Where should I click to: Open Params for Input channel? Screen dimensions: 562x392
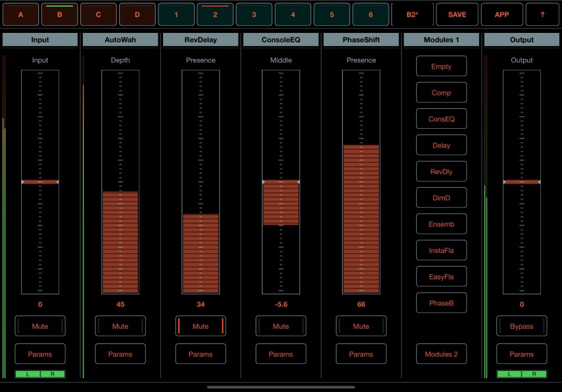[x=40, y=354]
